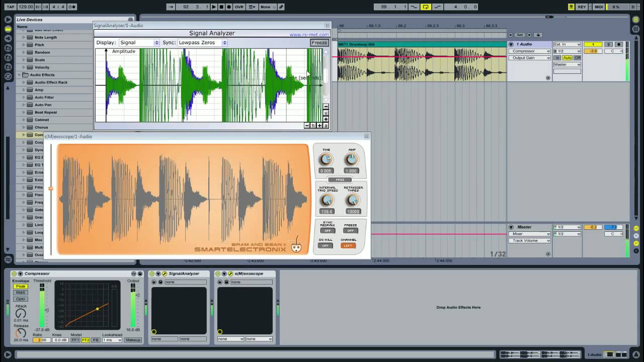This screenshot has width=644, height=362.
Task: Arm the global Record button in transport
Action: click(229, 7)
